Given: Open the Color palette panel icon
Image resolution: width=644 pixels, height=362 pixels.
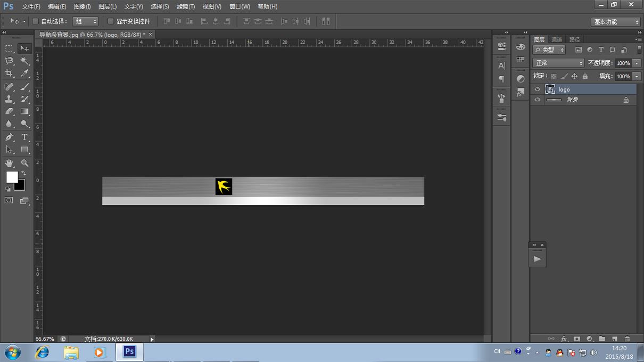Looking at the screenshot, I should [x=521, y=47].
